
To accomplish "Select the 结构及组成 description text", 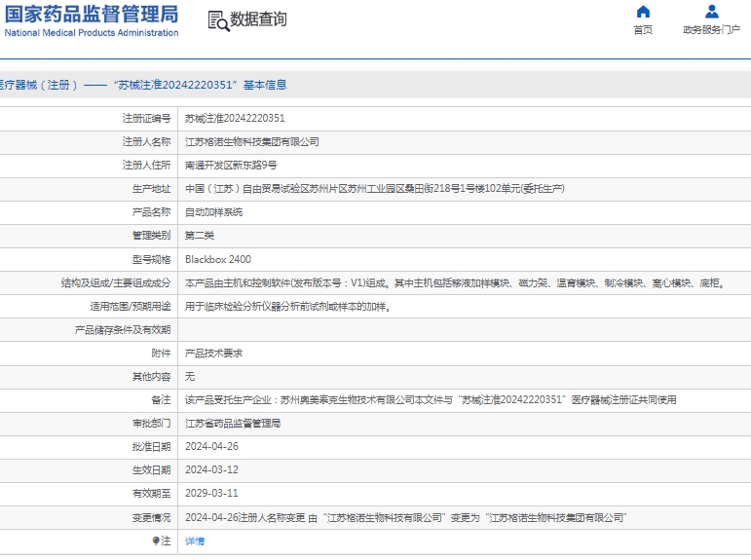I will [457, 283].
